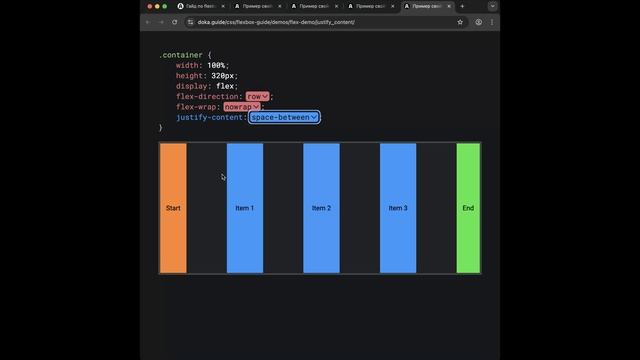This screenshot has height=360, width=640.
Task: Click the blue Item 1 block
Action: click(245, 208)
